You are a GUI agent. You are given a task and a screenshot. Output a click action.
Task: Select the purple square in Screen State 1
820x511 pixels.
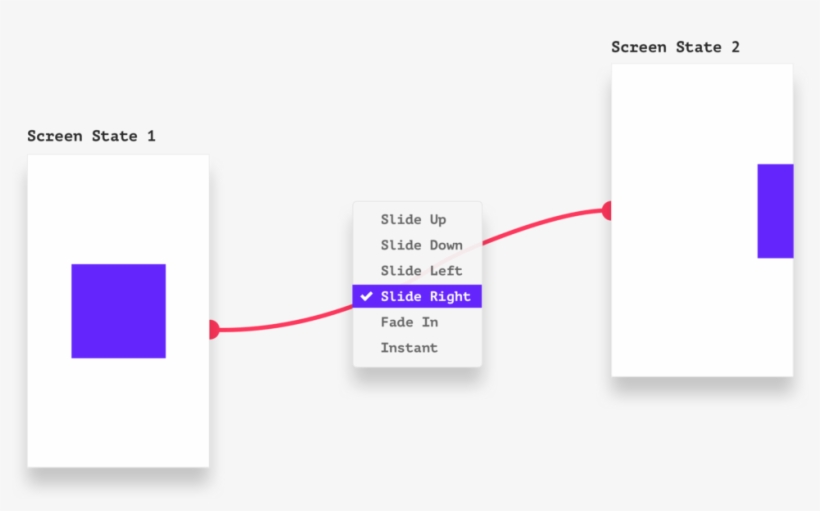pos(118,311)
